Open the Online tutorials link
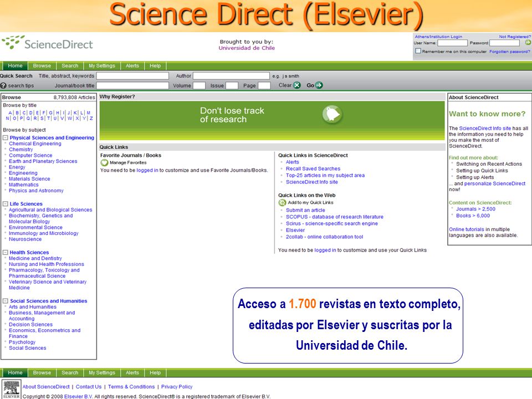This screenshot has width=532, height=399. click(x=467, y=229)
